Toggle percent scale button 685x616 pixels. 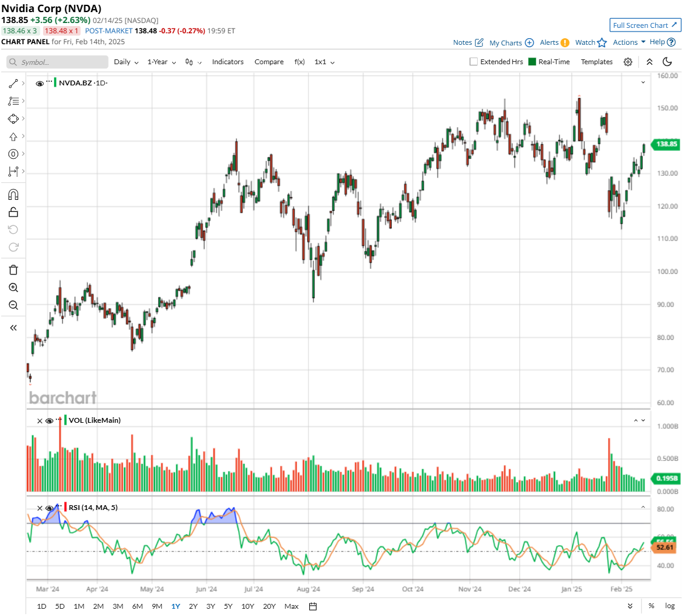tap(652, 606)
